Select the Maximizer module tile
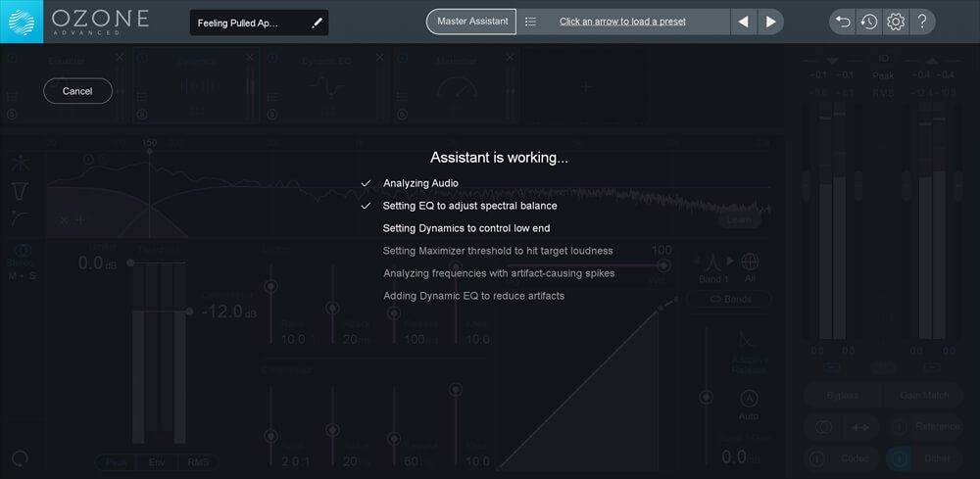The height and width of the screenshot is (479, 980). click(458, 86)
